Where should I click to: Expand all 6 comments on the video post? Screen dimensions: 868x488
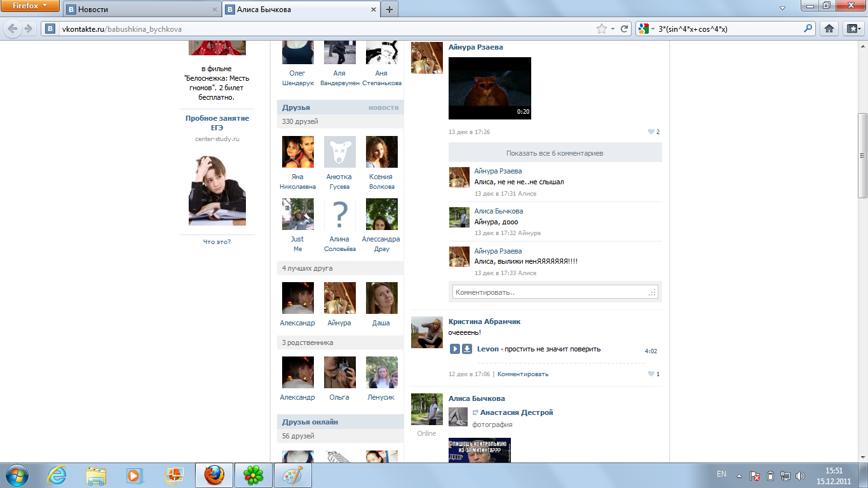click(x=555, y=153)
